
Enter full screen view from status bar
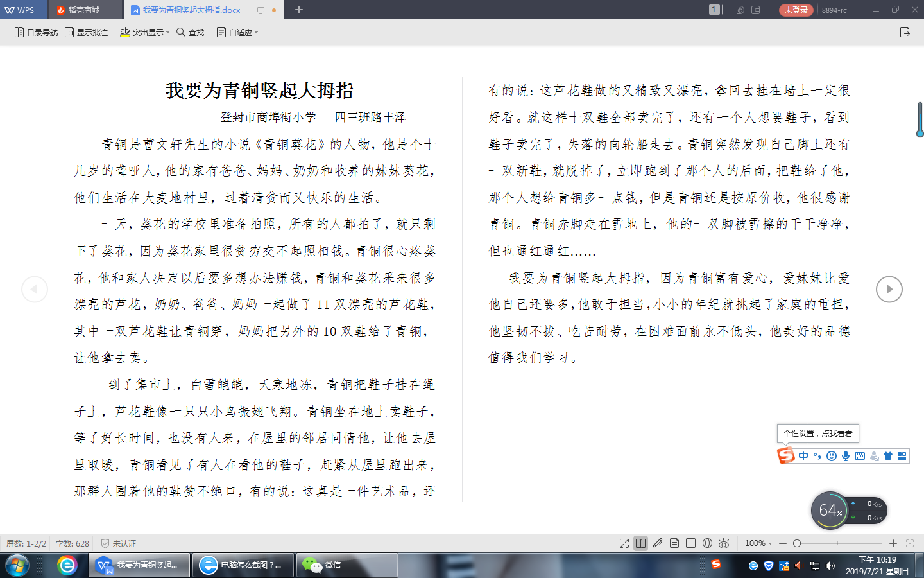point(624,543)
